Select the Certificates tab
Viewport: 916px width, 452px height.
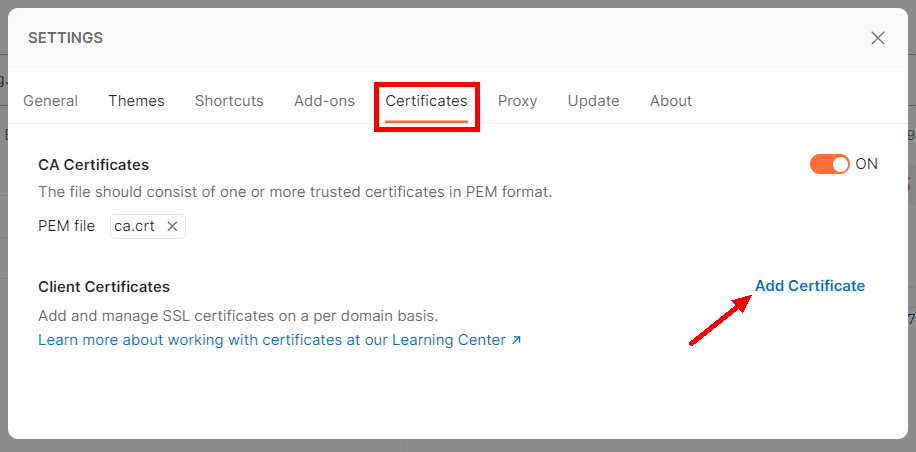pyautogui.click(x=426, y=101)
